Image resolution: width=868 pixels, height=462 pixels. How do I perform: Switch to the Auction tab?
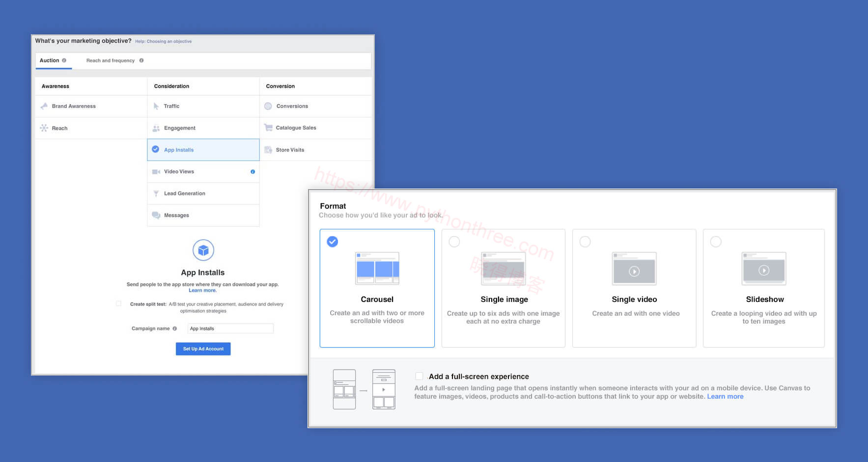[x=53, y=60]
